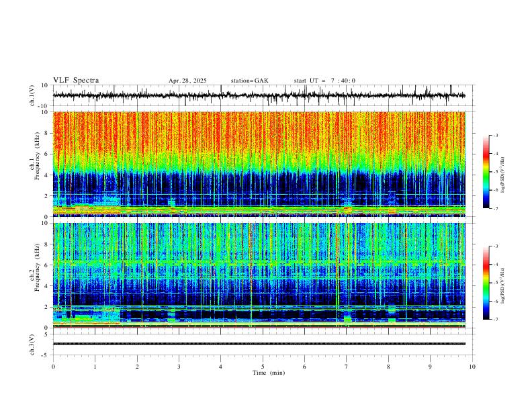532x411 pixels.
Task: Select the date 'Apr. 28, 2025'
Action: tap(187, 81)
